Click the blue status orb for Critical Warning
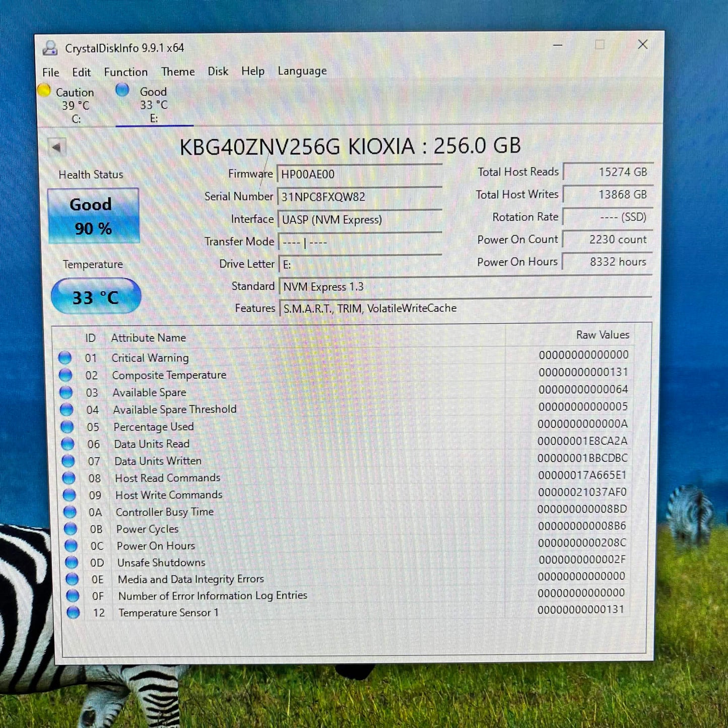Image resolution: width=728 pixels, height=728 pixels. coord(65,358)
